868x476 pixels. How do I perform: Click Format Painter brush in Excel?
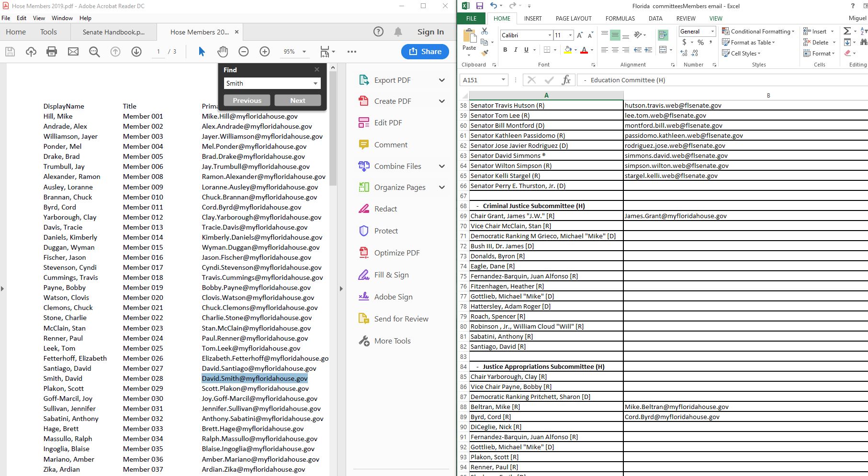(x=485, y=53)
